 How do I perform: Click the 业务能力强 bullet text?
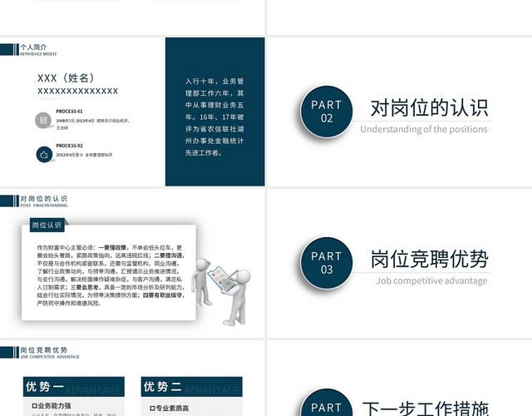[52, 406]
